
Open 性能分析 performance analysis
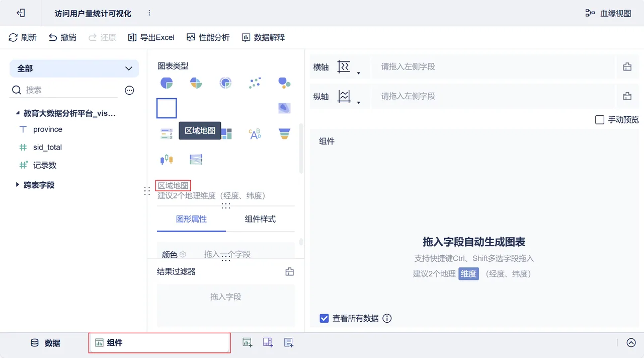tap(208, 37)
